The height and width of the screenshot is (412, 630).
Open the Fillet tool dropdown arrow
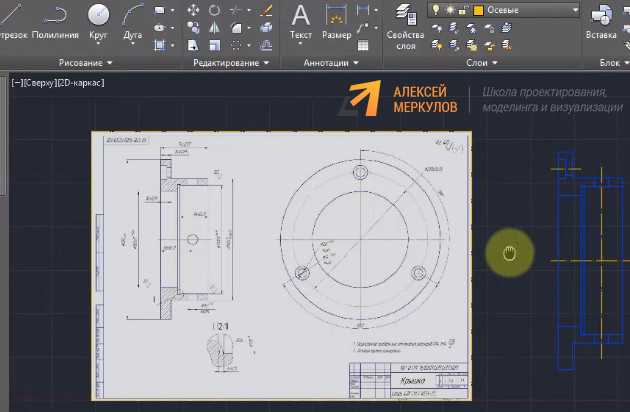pyautogui.click(x=249, y=28)
